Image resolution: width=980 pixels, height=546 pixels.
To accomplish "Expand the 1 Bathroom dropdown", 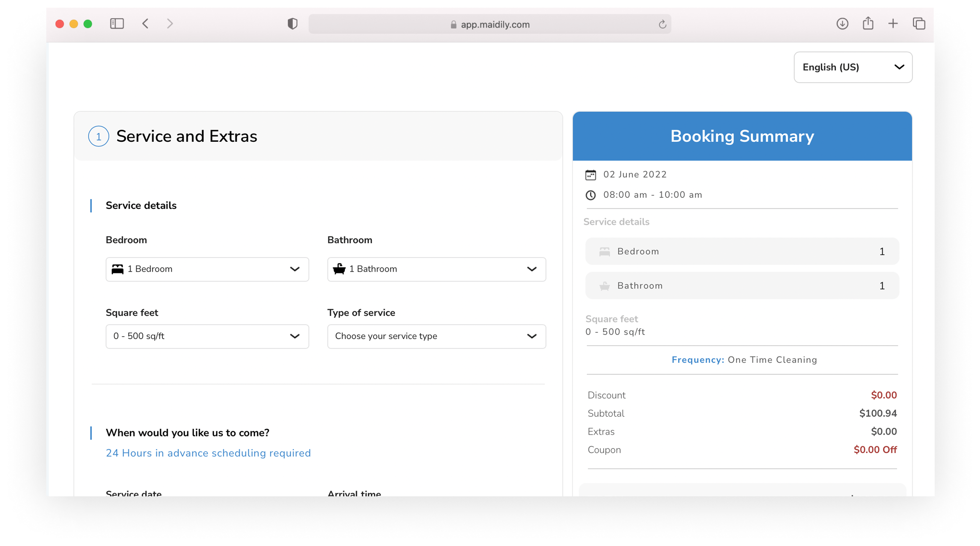I will point(436,269).
